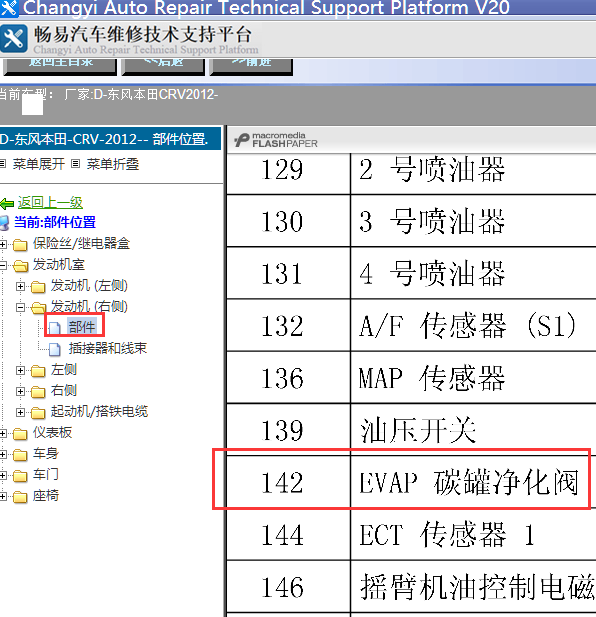Click the ECT 传感器 1 cell
The height and width of the screenshot is (617, 596).
[473, 534]
